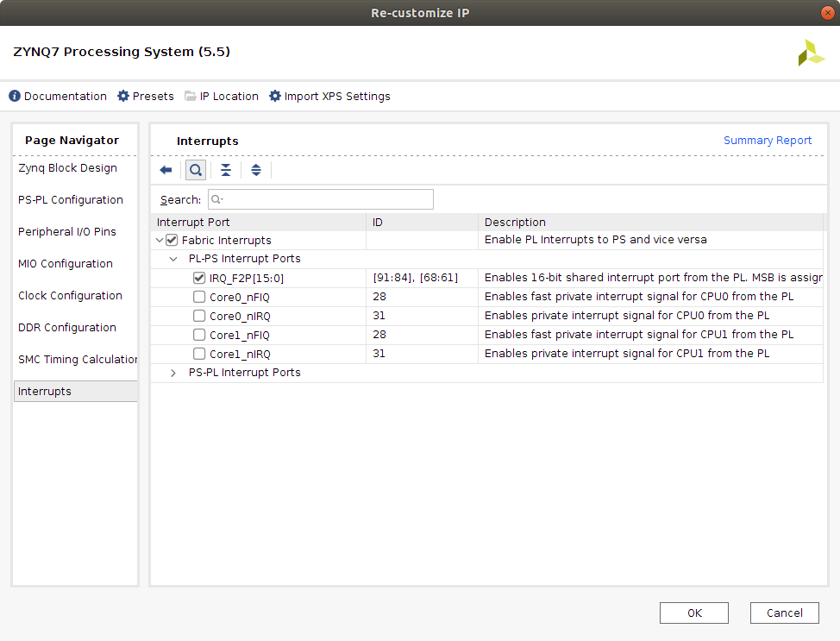Viewport: 840px width, 641px height.
Task: Click inside the Search input field
Action: [x=320, y=199]
